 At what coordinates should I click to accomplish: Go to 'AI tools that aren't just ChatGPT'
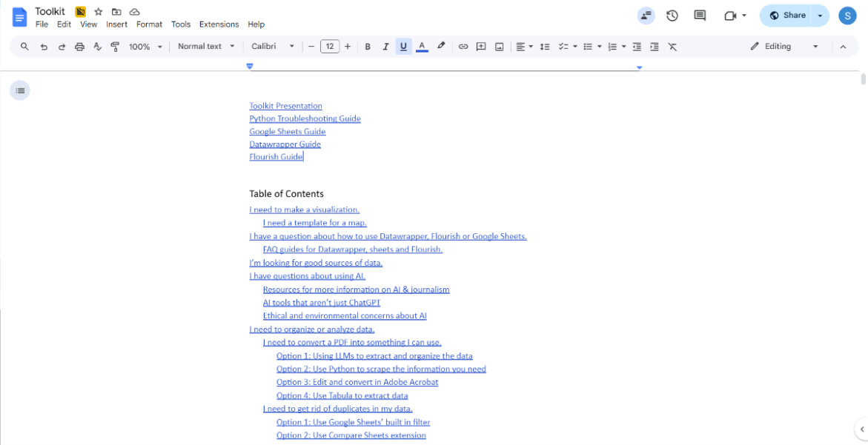322,302
